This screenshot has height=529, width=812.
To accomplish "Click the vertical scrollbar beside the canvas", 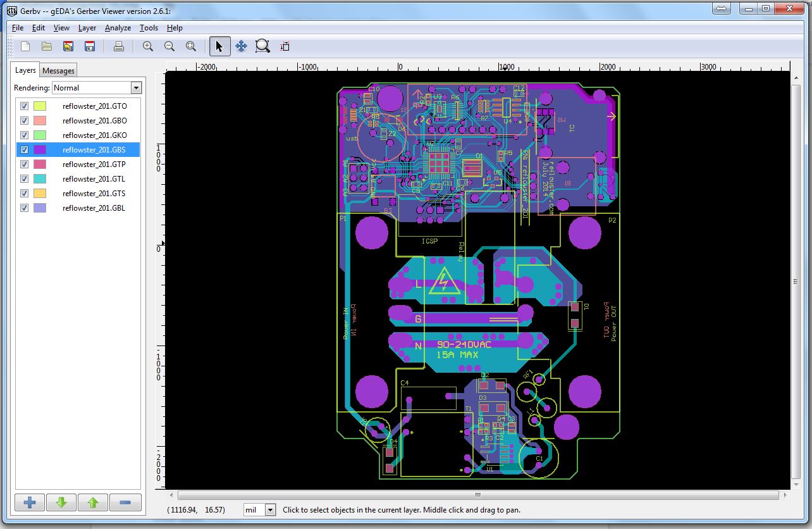I will tap(795, 280).
